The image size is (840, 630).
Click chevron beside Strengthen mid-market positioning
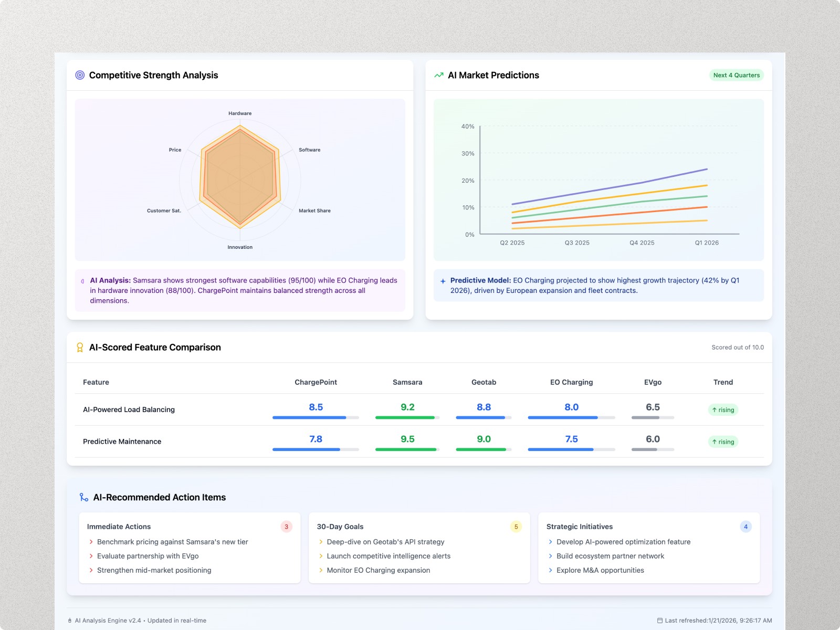coord(91,570)
